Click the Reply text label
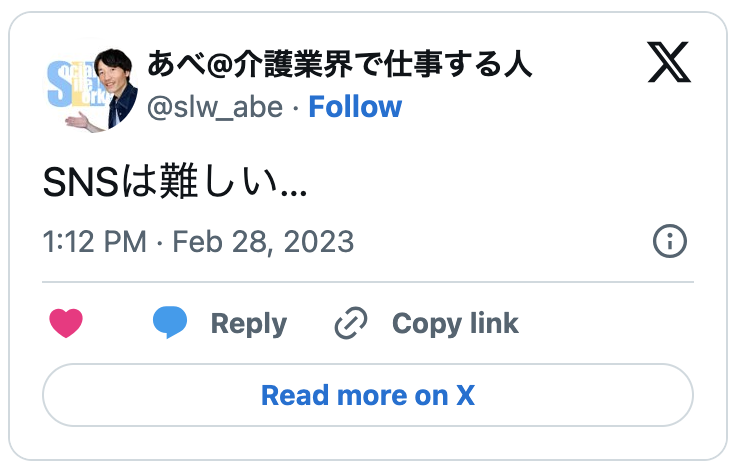Screen dimensions: 736x468 (x=248, y=324)
